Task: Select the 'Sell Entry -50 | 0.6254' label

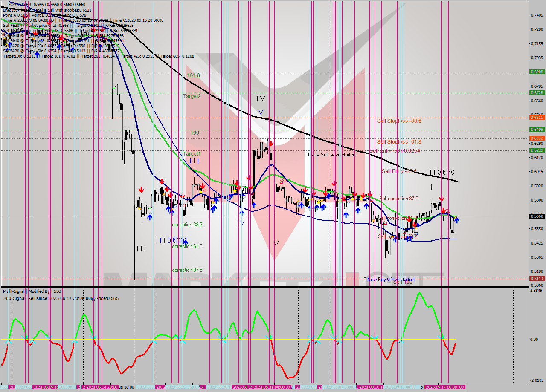Action: [x=395, y=150]
